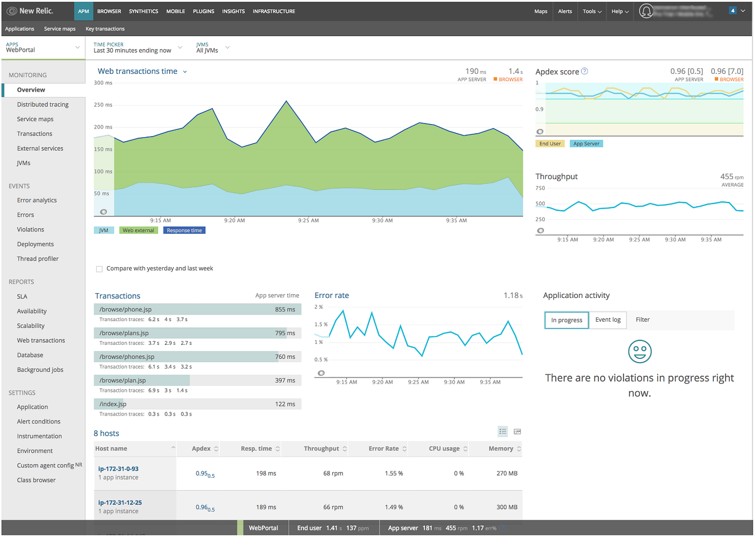The height and width of the screenshot is (537, 756).
Task: Sort hosts by Apdex column arrows
Action: (216, 448)
